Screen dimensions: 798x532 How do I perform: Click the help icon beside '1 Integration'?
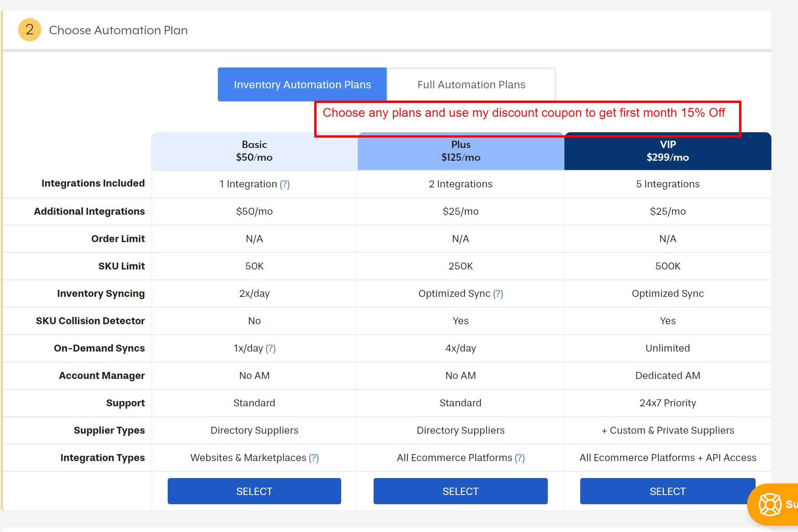285,184
